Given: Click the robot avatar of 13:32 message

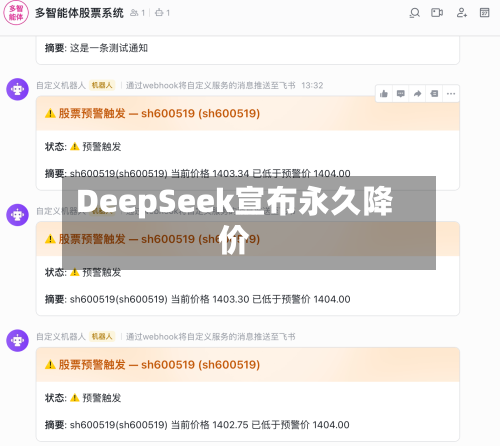Looking at the screenshot, I should point(17,89).
